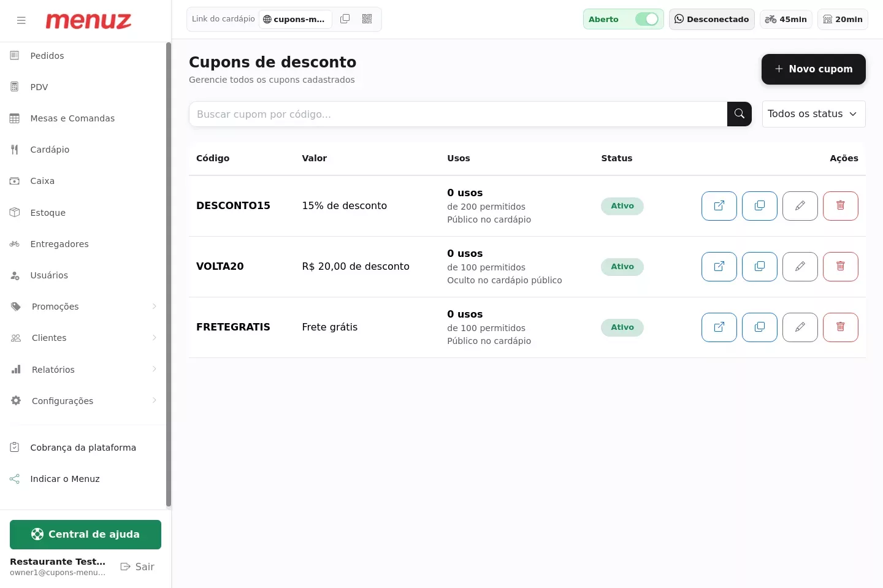This screenshot has width=883, height=588.
Task: Click the DESCONTO15 Ativo status badge
Action: click(622, 206)
